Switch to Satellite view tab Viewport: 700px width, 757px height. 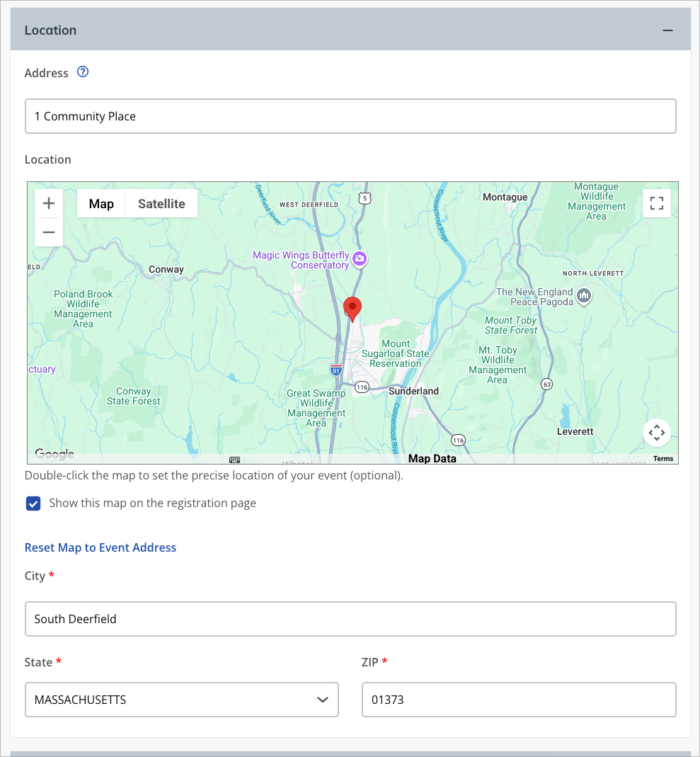161,204
